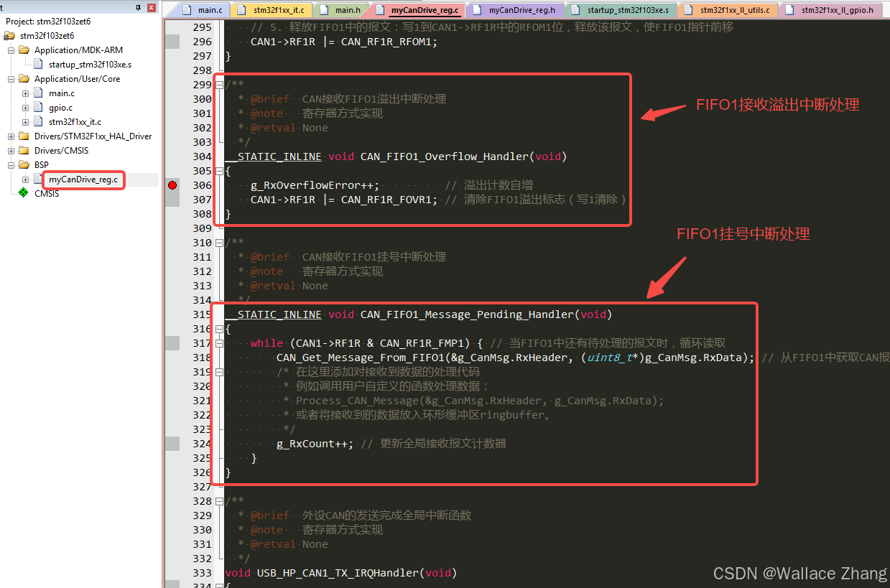Click USB_HP_CAN1_TX_IRQHandler on line 333
The height and width of the screenshot is (588, 890).
coord(338,573)
